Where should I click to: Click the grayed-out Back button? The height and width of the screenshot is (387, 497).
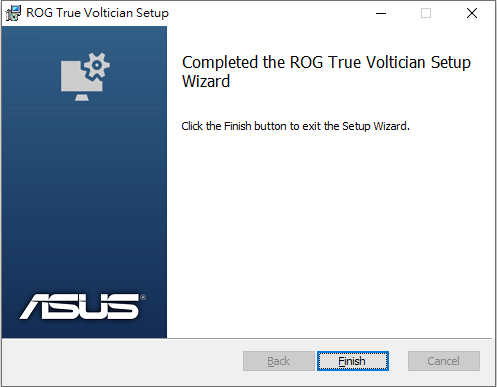coord(279,361)
